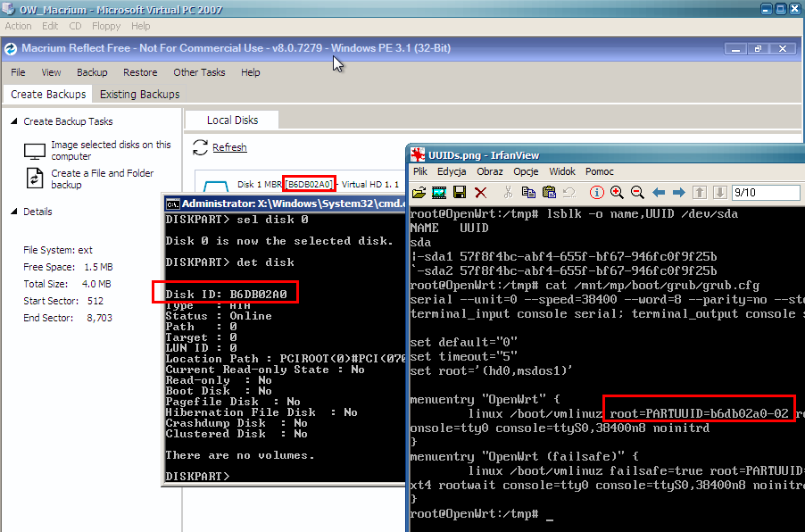The height and width of the screenshot is (532, 805).
Task: Click the Start Sector 512 value
Action: 95,301
